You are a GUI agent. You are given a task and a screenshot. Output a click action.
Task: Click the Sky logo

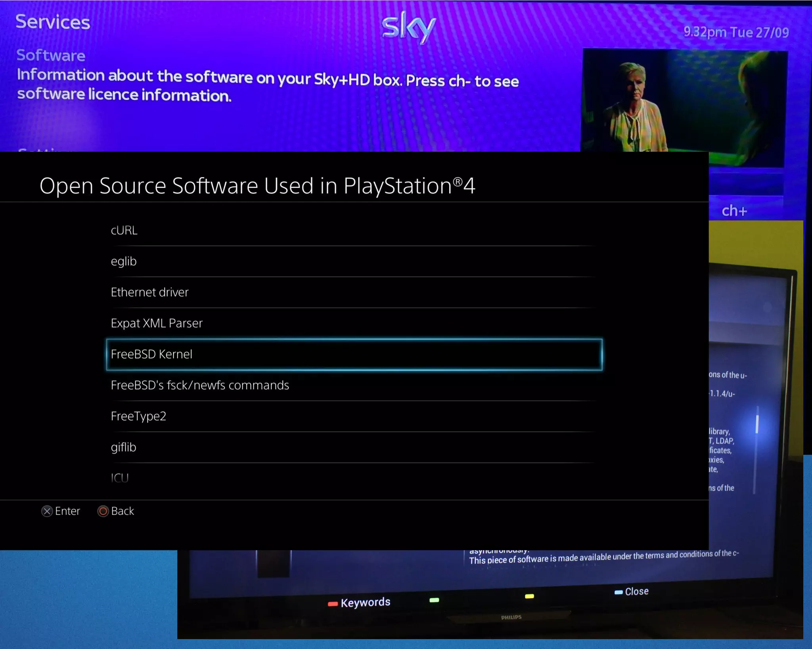pos(408,27)
